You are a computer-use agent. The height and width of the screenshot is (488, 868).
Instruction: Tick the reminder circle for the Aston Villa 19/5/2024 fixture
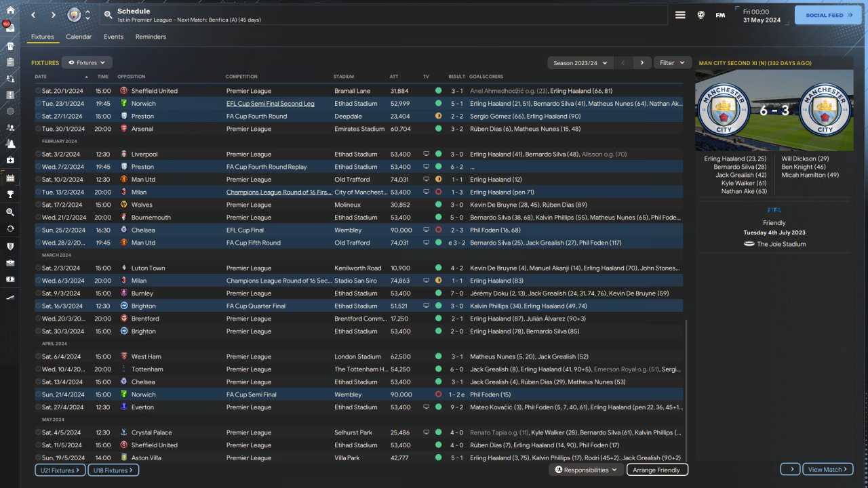[37, 458]
